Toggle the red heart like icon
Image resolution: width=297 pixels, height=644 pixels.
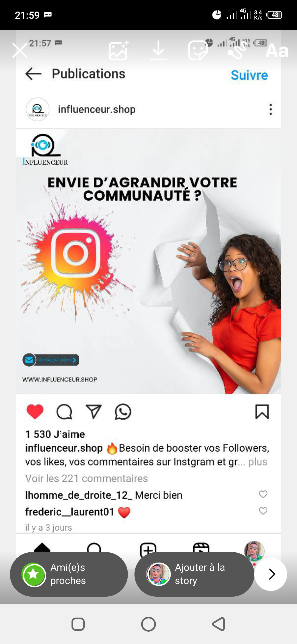pos(35,412)
